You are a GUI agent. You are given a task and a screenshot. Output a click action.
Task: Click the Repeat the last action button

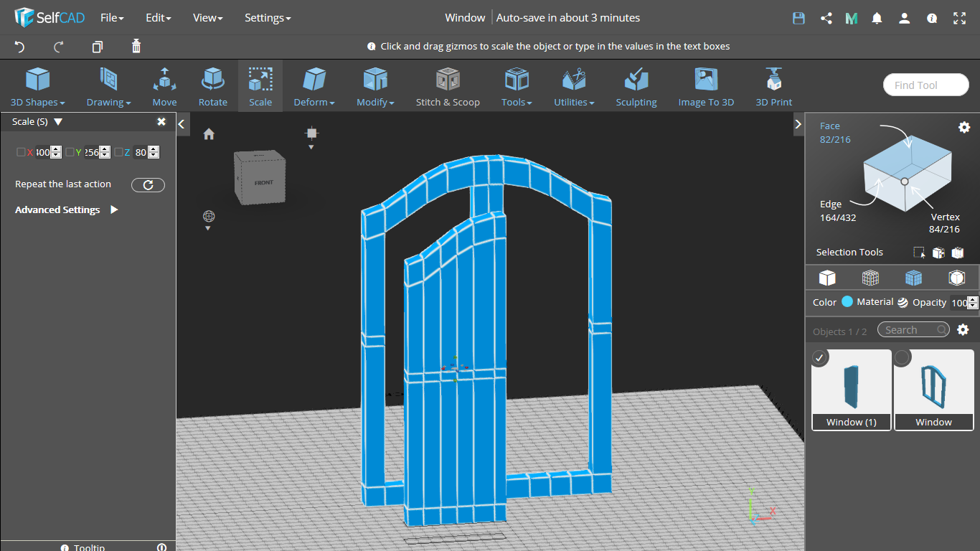tap(148, 185)
